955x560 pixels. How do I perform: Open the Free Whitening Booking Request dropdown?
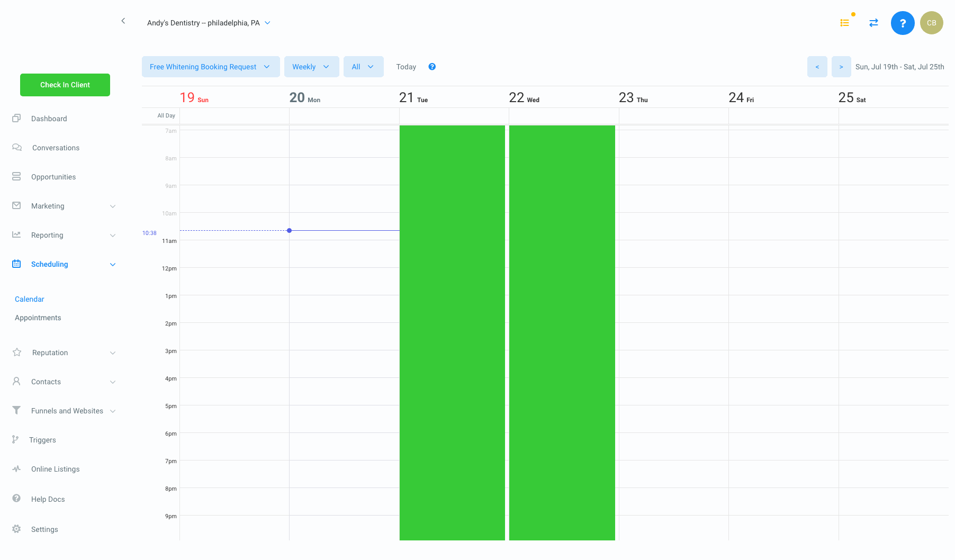coord(210,67)
